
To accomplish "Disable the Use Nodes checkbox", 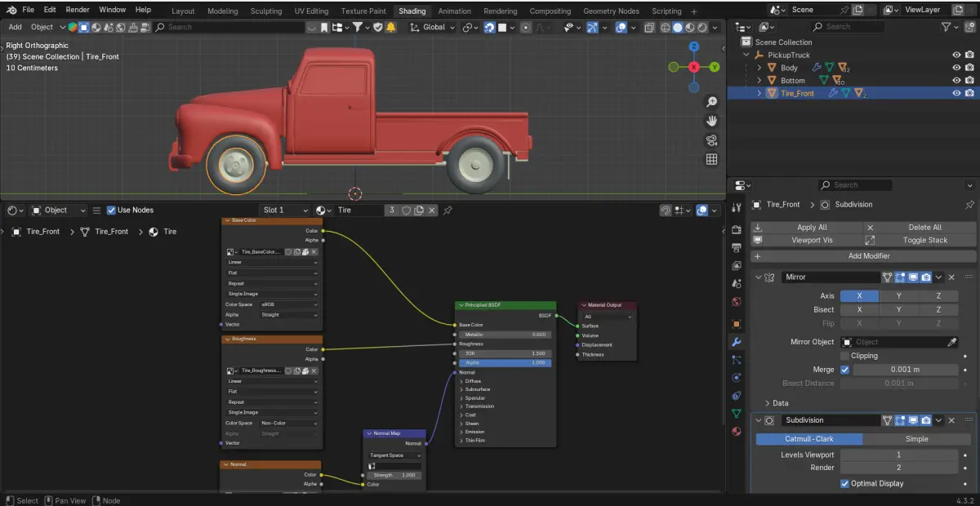I will point(112,211).
